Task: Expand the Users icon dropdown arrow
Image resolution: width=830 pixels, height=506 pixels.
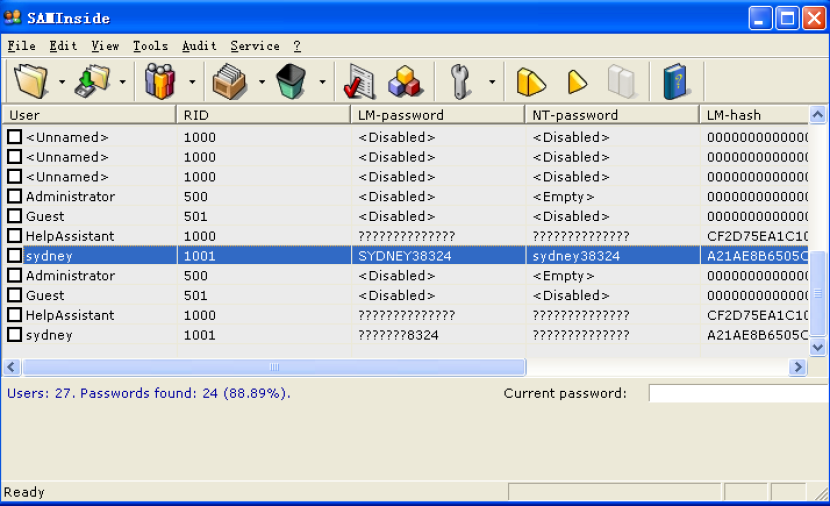Action: pos(192,82)
